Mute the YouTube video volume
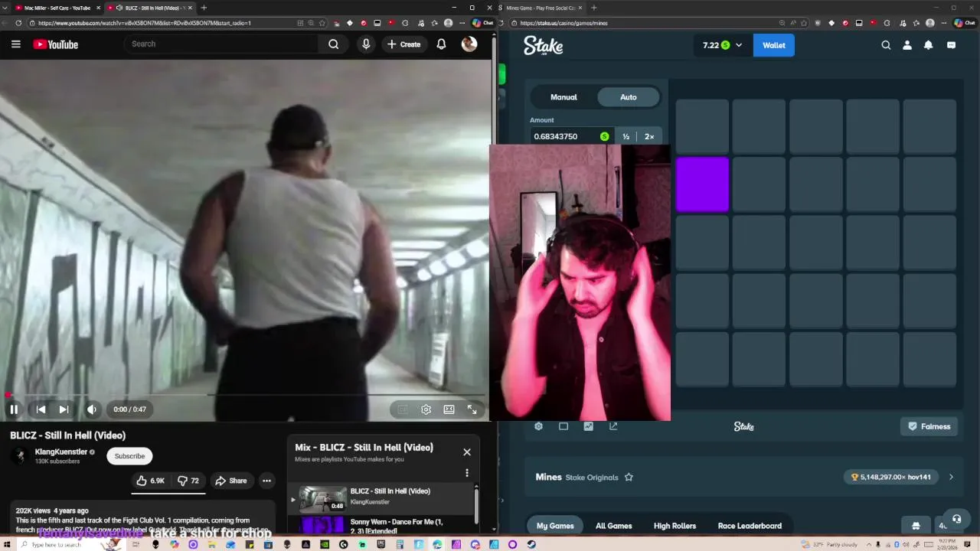The height and width of the screenshot is (551, 980). coord(92,409)
